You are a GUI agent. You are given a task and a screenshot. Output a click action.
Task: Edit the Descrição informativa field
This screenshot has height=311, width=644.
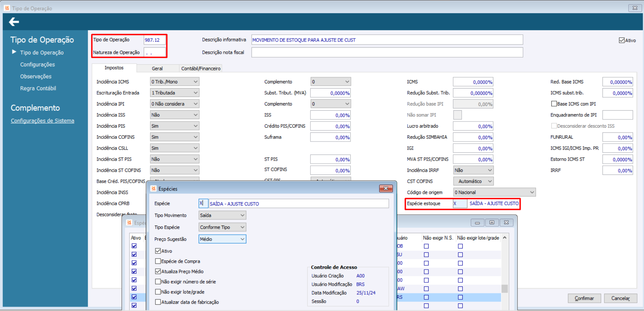[x=387, y=40]
